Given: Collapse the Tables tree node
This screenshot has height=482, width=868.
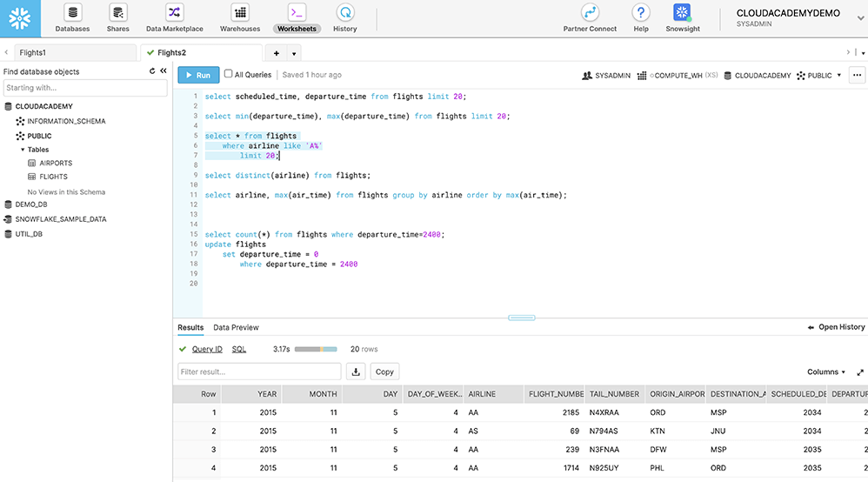Looking at the screenshot, I should click(x=22, y=150).
